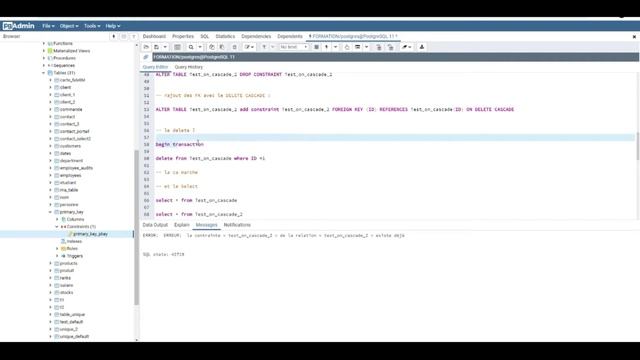Click the Stop query square icon
The image size is (640, 360).
[316, 47]
